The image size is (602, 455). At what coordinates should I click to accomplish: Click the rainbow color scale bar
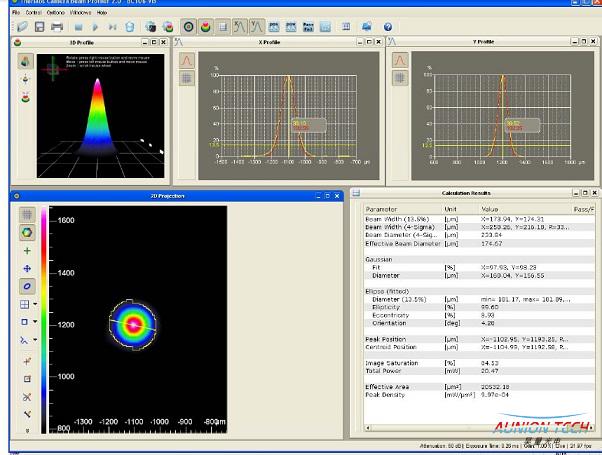pos(44,320)
